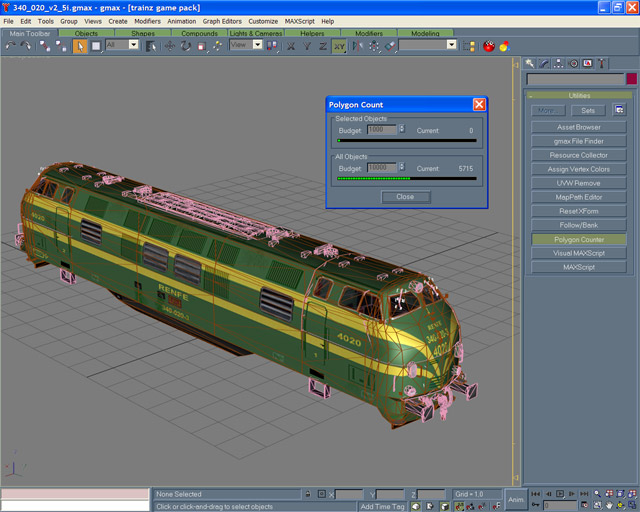Toggle restrict to XY plane button
This screenshot has height=512, width=640.
tap(339, 45)
